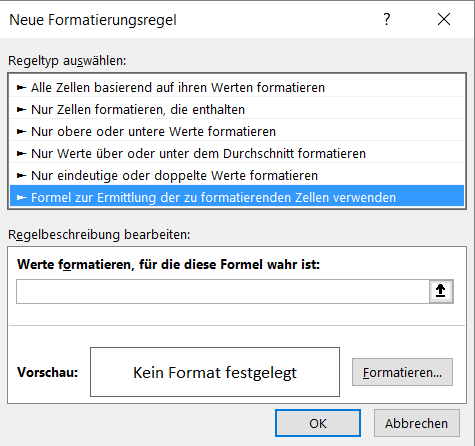The image size is (475, 446).
Task: Choose 'Nur obere oder untere Werte formatieren'
Action: [x=237, y=131]
